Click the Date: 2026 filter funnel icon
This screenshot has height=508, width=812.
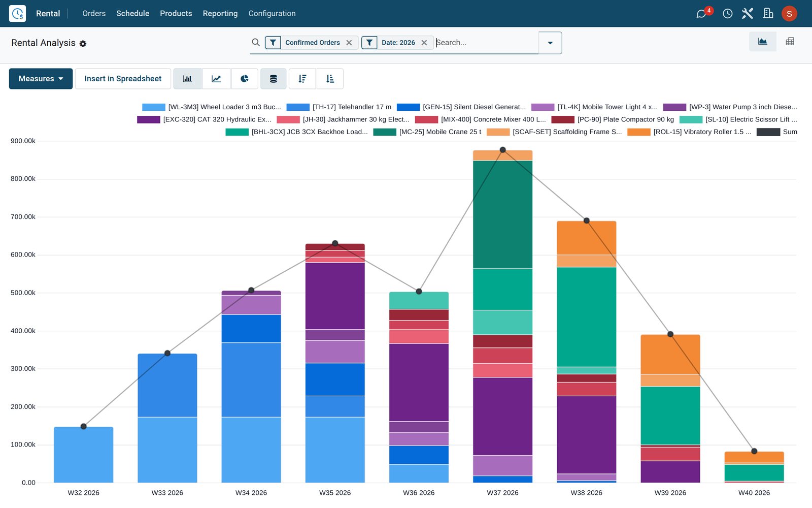(x=369, y=43)
